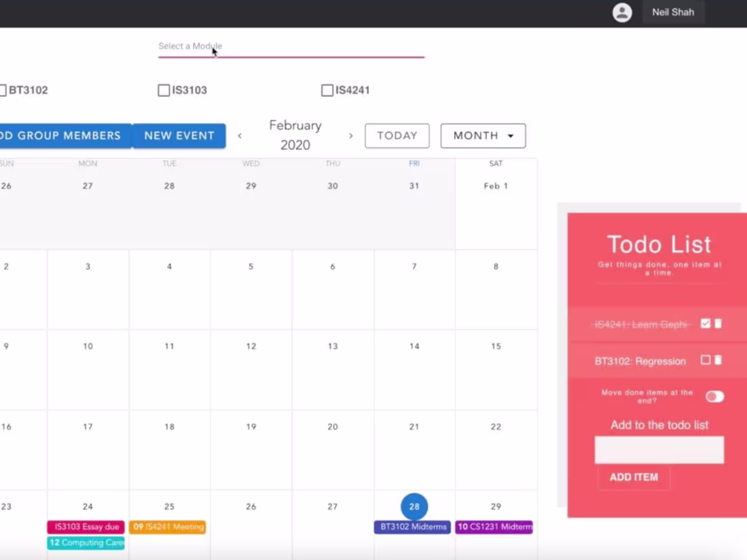The width and height of the screenshot is (747, 560).
Task: Click the ADD GROUP MEMBERS button
Action: [x=61, y=136]
